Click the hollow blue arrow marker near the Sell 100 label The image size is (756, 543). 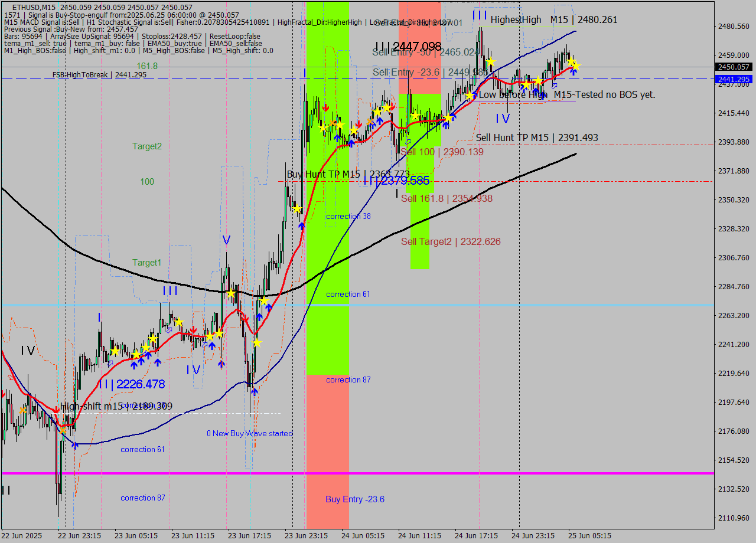tap(408, 142)
